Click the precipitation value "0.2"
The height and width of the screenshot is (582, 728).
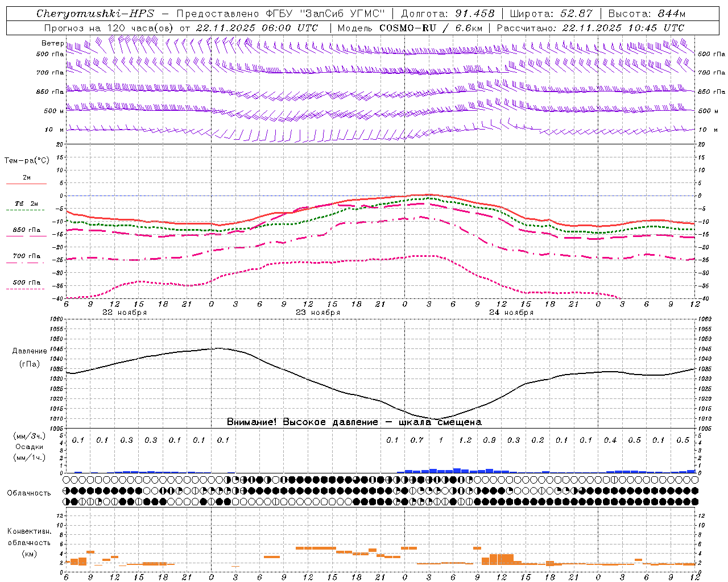pos(537,440)
